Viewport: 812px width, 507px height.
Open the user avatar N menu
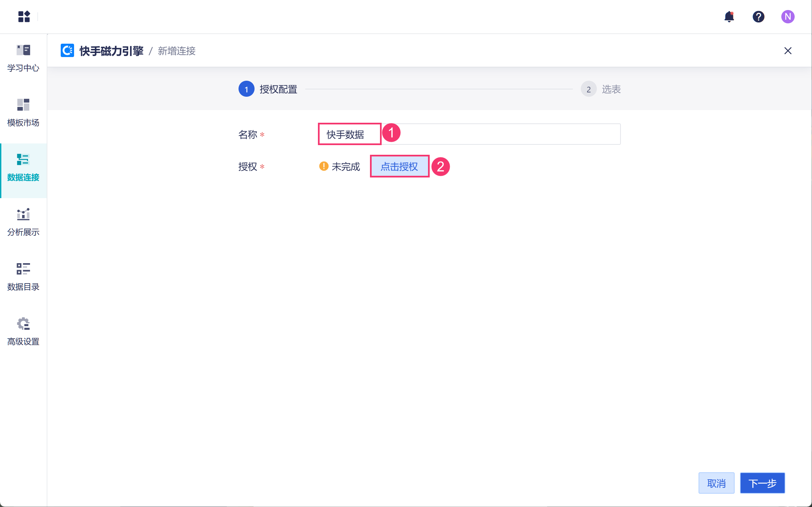click(787, 16)
